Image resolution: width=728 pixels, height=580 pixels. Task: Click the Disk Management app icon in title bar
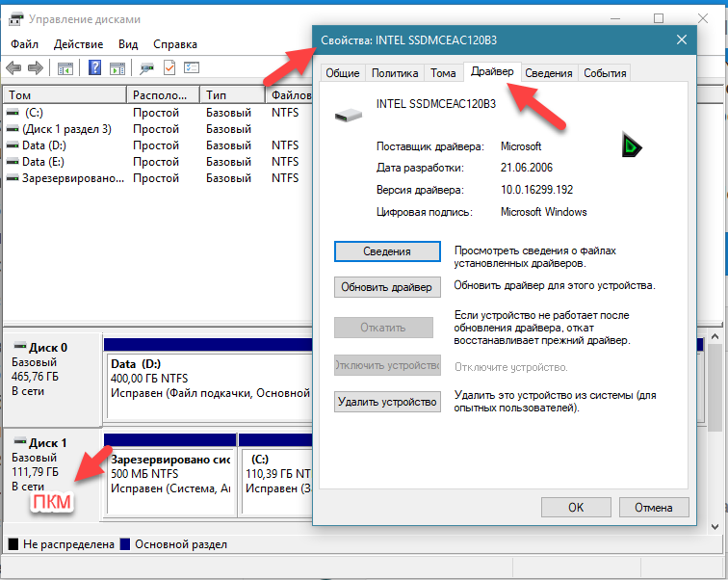(16, 19)
